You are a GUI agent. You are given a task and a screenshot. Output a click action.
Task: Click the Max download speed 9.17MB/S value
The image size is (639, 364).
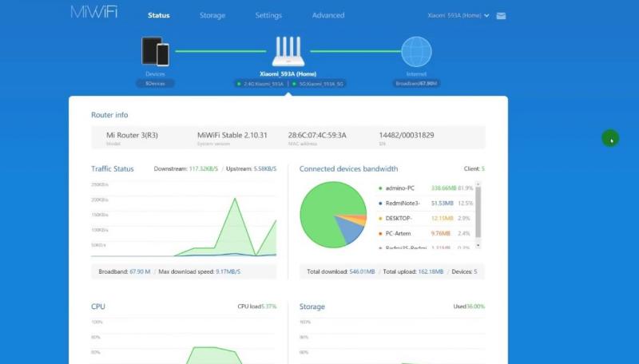[x=228, y=271]
